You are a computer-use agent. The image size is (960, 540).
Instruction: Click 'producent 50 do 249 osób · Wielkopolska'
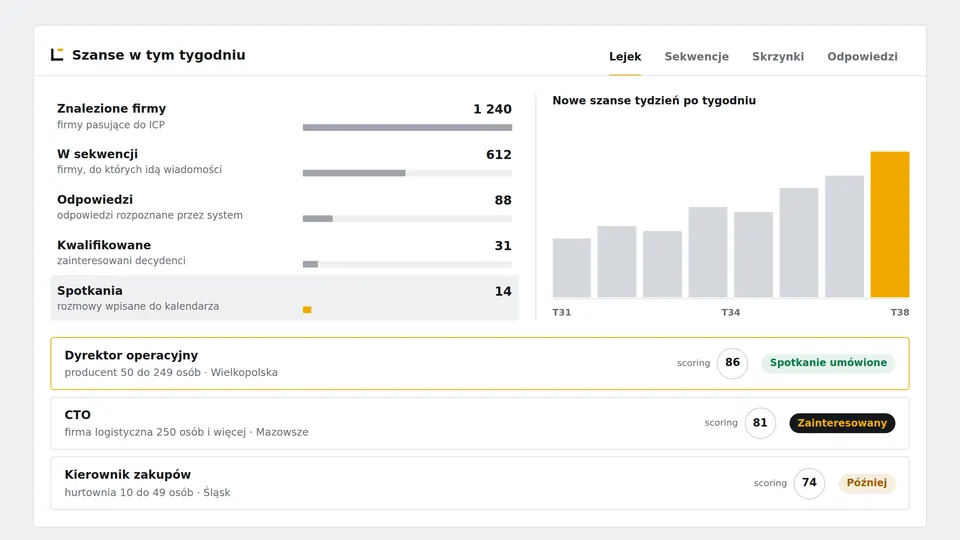coord(171,372)
